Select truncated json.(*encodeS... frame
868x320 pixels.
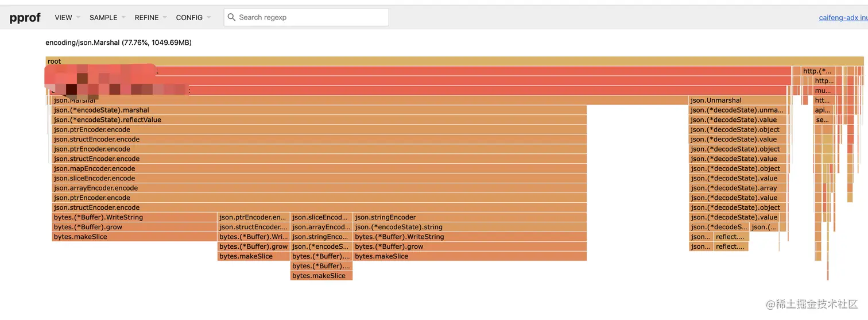(321, 247)
